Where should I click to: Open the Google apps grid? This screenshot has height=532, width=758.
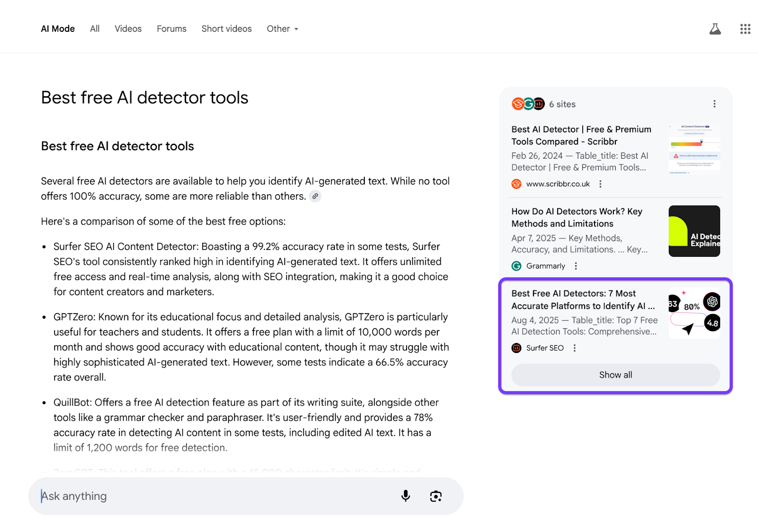pos(745,29)
